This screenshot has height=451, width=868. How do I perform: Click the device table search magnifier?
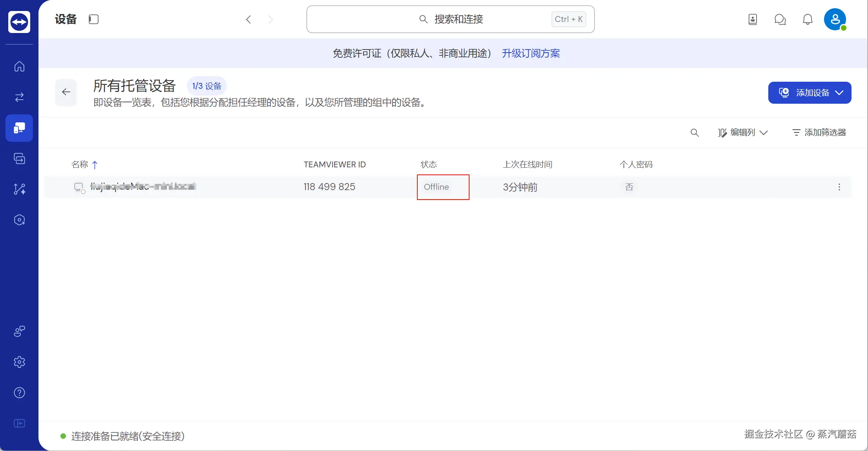694,133
